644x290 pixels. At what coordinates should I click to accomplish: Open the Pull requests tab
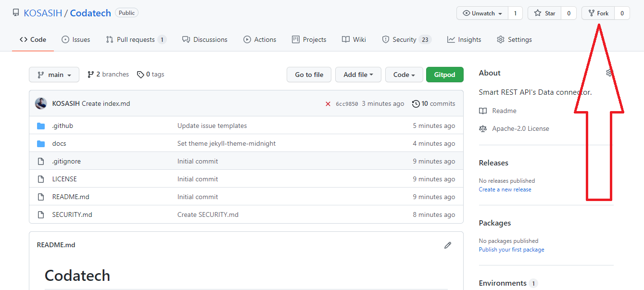(x=136, y=39)
